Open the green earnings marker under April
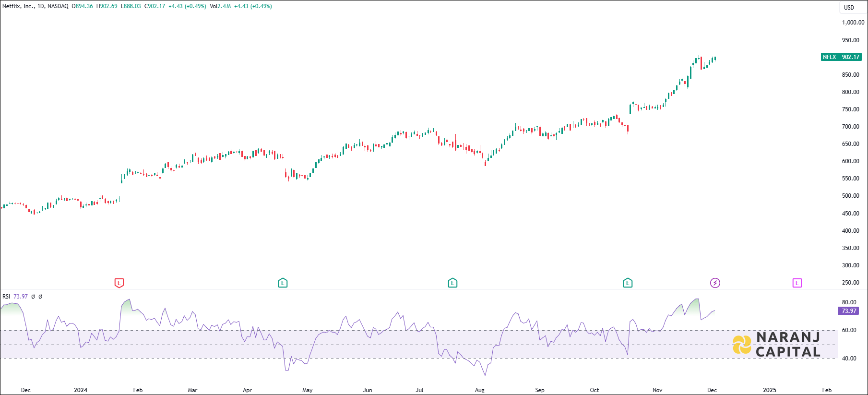The width and height of the screenshot is (868, 395). 283,283
